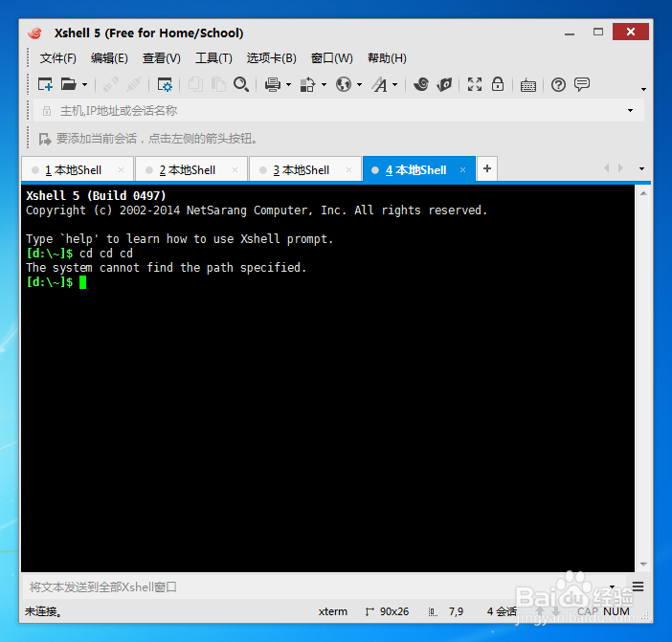
Task: Click the Copy toolbar icon
Action: [195, 84]
